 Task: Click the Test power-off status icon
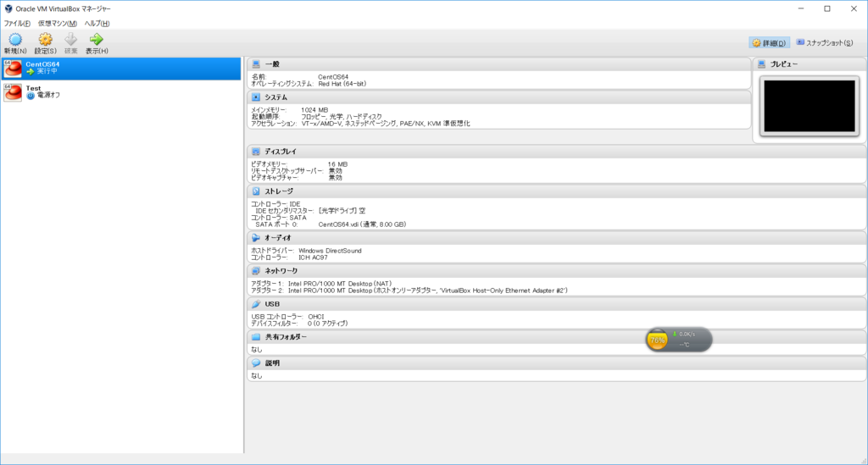(x=31, y=96)
